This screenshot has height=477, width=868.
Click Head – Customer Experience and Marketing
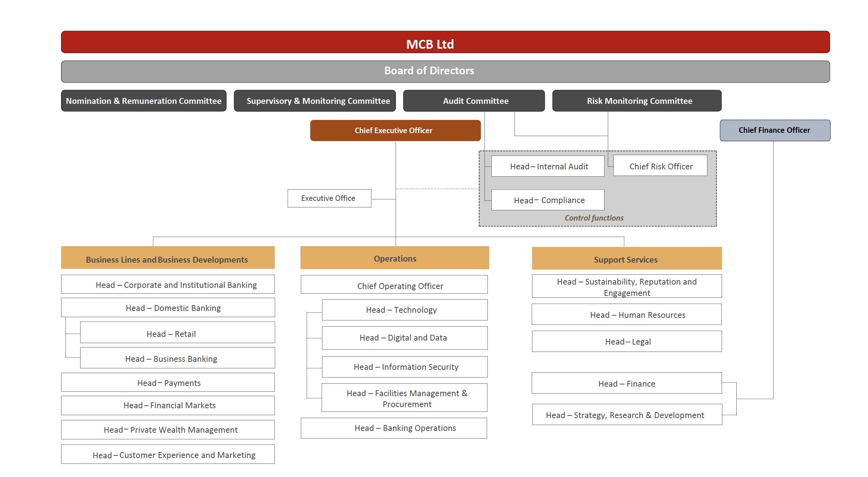[168, 454]
